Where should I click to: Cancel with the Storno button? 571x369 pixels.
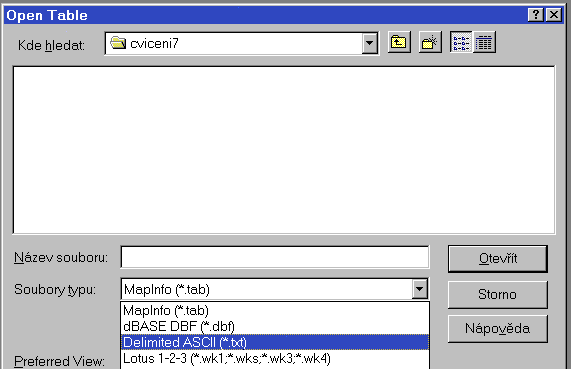coord(498,294)
